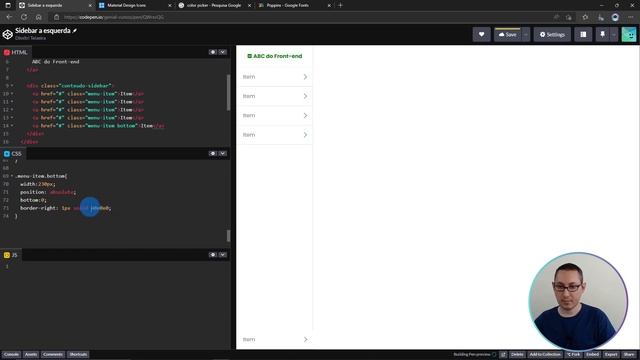Love this pen with the heart icon
This screenshot has width=640, height=360.
click(481, 35)
